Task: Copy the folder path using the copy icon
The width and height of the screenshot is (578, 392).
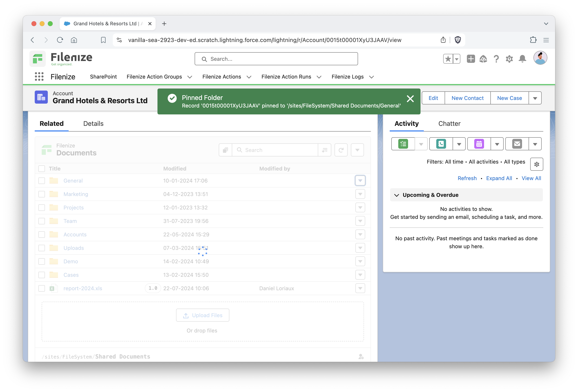Action: pos(225,150)
